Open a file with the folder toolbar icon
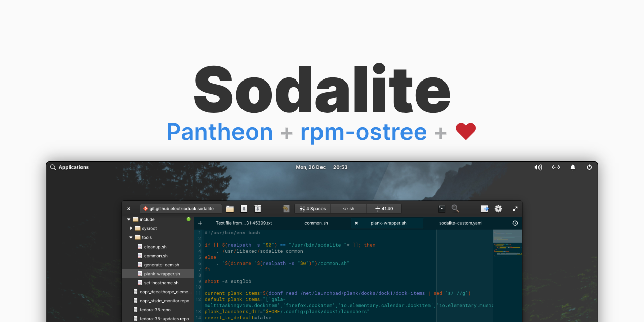 (x=229, y=208)
